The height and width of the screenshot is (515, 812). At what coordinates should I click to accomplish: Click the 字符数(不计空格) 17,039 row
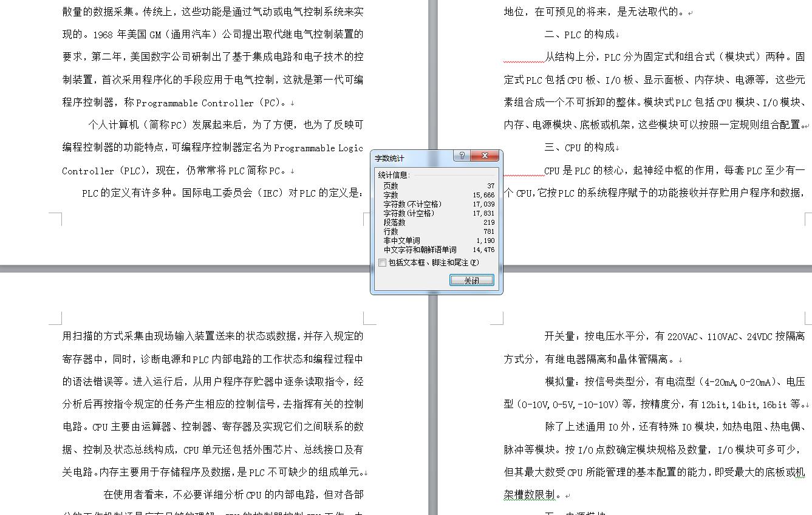[x=438, y=204]
